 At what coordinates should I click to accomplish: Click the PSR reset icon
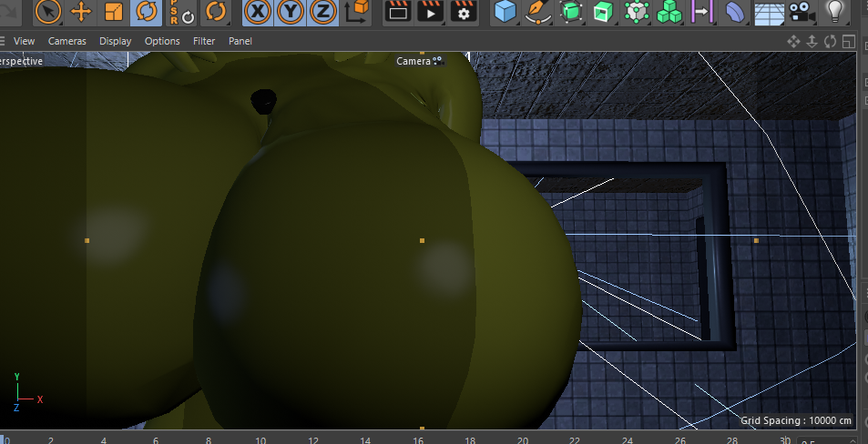point(181,12)
